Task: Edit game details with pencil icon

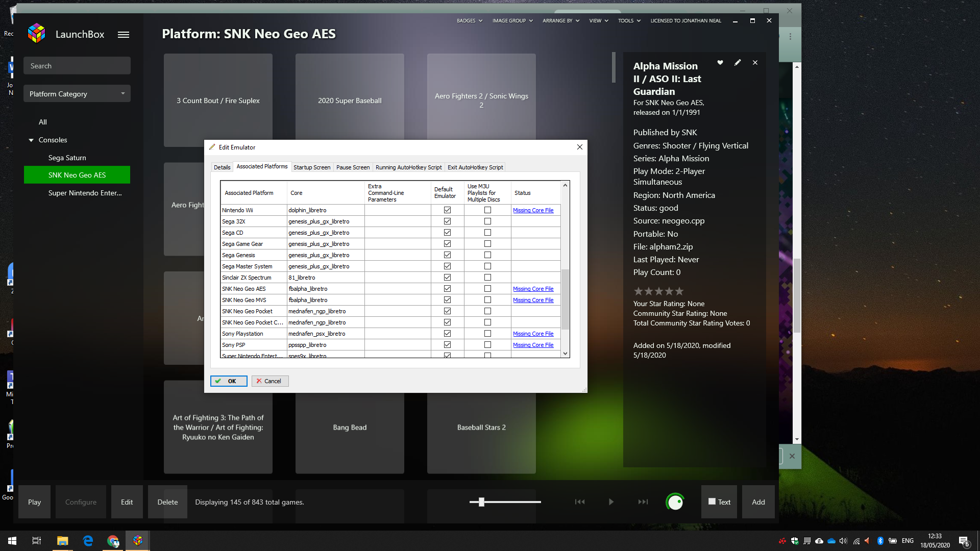Action: tap(738, 62)
